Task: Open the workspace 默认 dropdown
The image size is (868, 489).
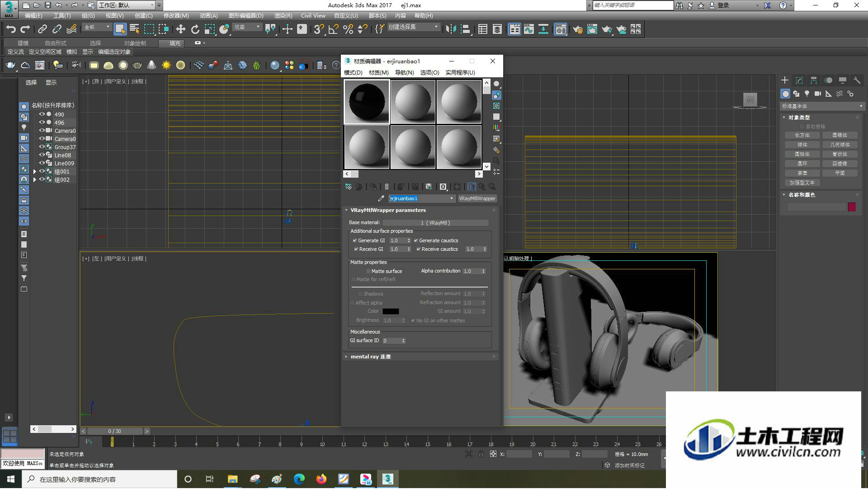Action: click(126, 5)
